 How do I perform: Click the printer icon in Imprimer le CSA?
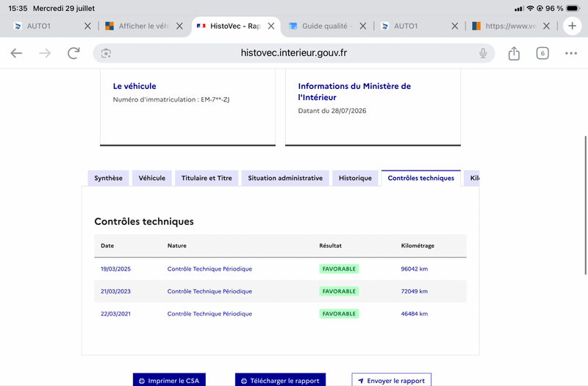click(x=142, y=381)
